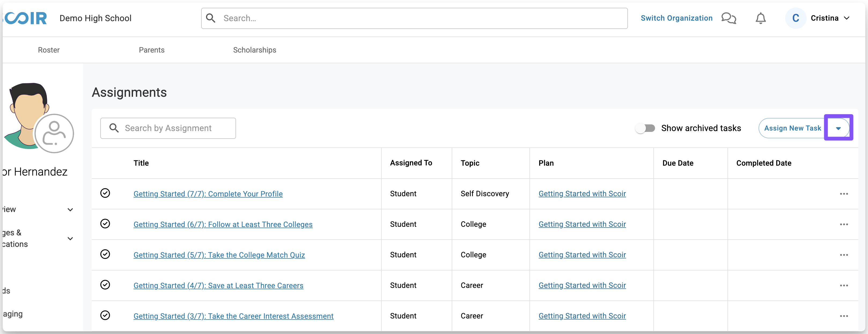This screenshot has width=868, height=334.
Task: Open Getting Started with Scoir plan link in first row
Action: point(582,194)
